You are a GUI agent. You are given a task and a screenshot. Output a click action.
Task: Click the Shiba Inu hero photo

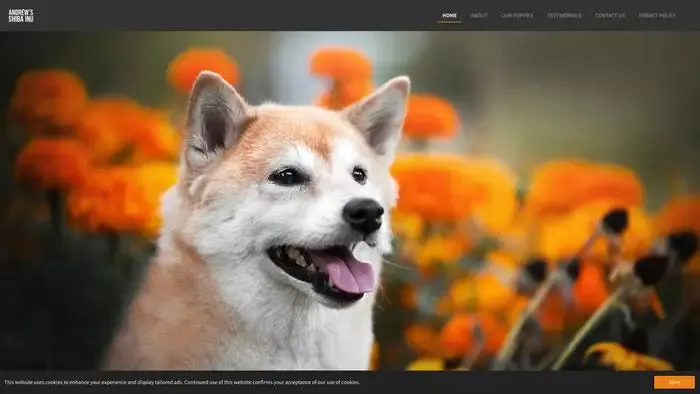tap(350, 200)
